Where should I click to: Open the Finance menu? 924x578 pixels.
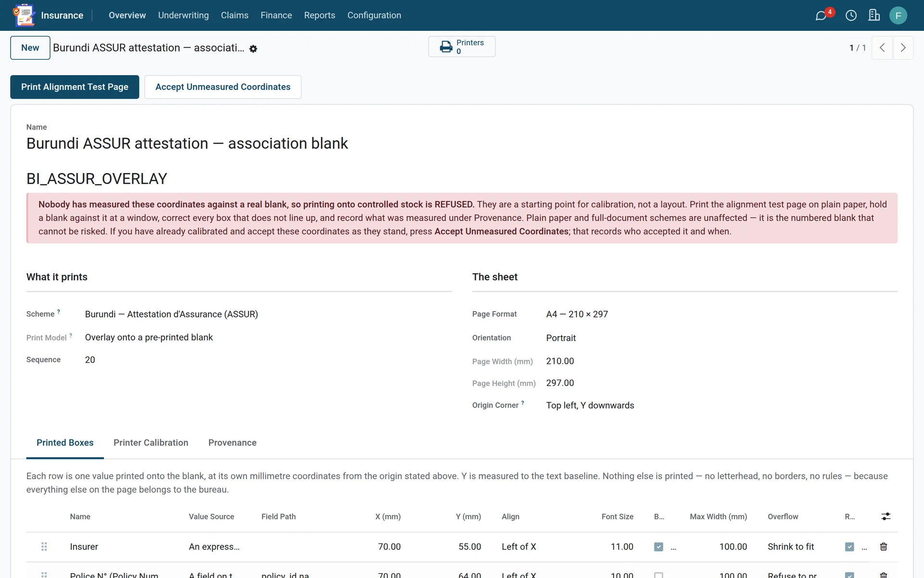276,15
